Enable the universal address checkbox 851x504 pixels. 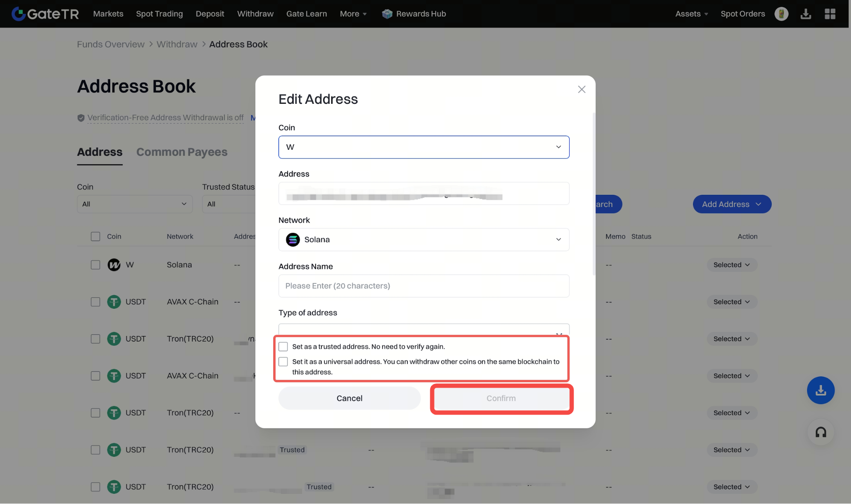[x=283, y=362]
